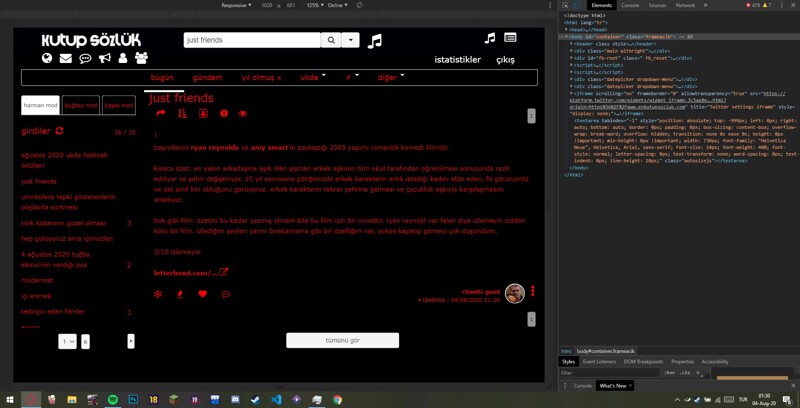
Task: Click the heart favorite icon below entry
Action: 203,294
